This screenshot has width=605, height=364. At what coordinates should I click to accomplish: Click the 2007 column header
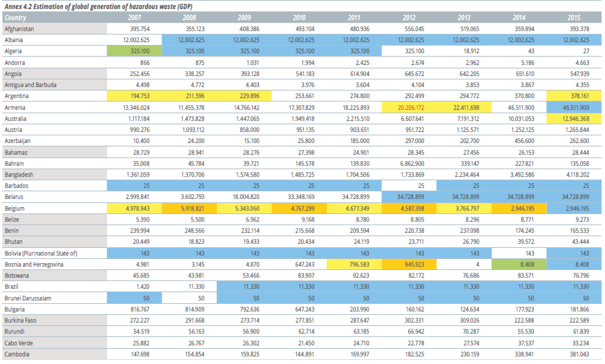click(134, 17)
